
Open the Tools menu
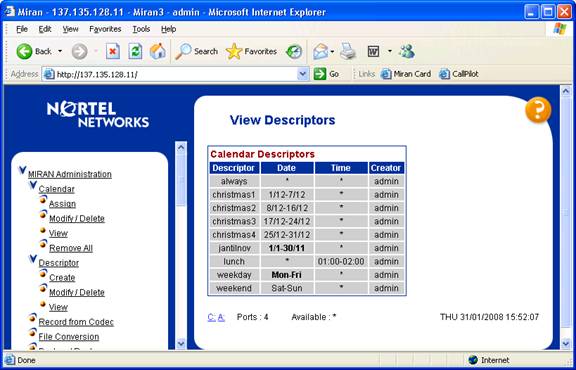click(141, 29)
